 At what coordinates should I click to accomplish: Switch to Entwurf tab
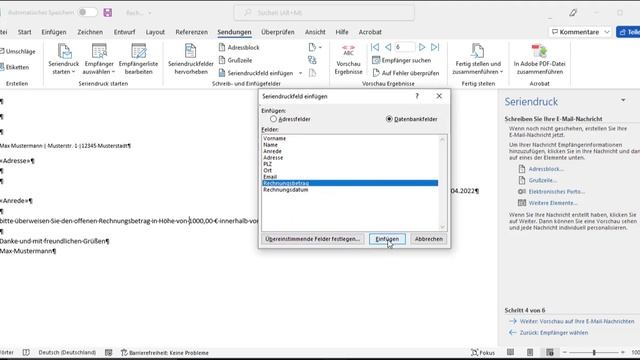(x=124, y=32)
